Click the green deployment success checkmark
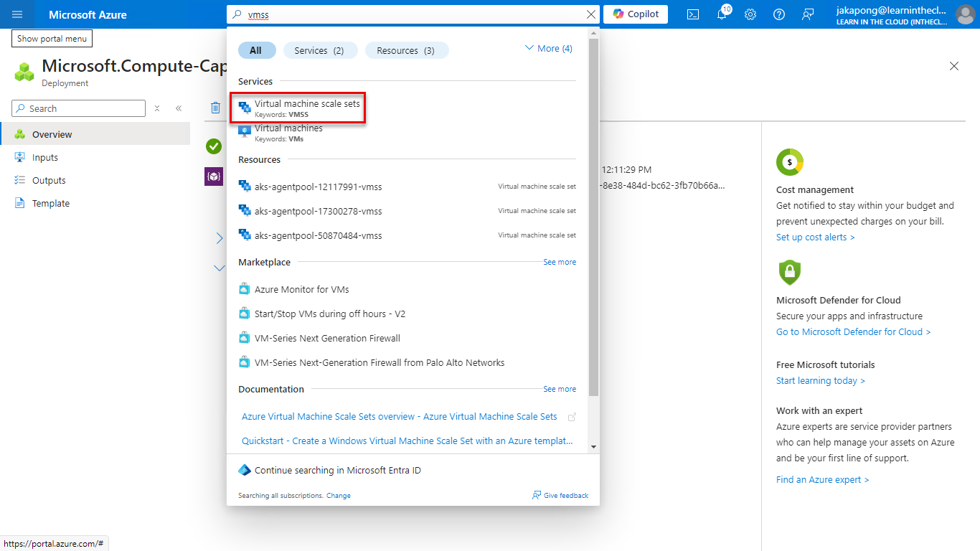Viewport: 980px width, 551px height. pyautogui.click(x=214, y=146)
